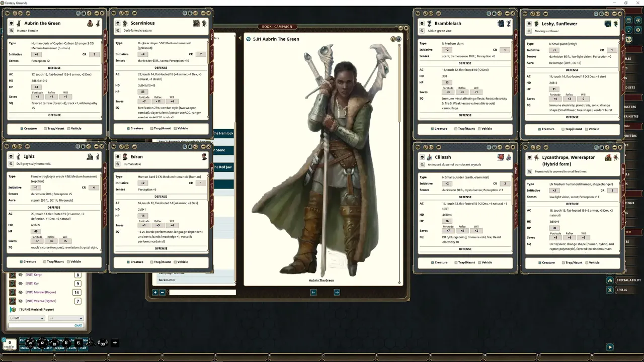
Task: Click the d8 die
Action: coord(66,343)
